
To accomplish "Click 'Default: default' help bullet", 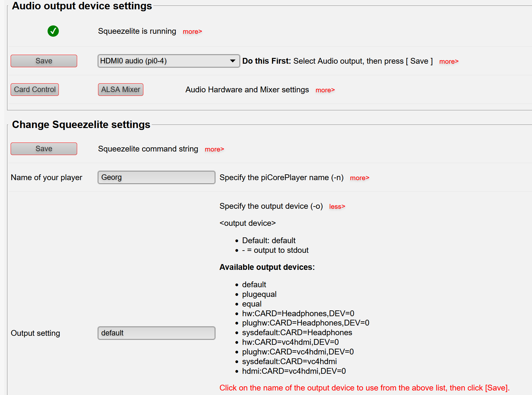I will [269, 241].
